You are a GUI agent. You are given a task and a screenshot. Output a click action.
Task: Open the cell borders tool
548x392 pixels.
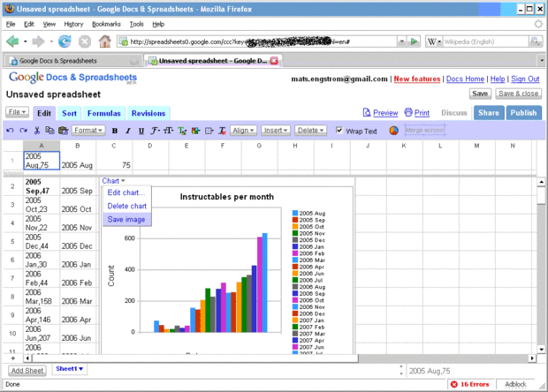tap(209, 131)
